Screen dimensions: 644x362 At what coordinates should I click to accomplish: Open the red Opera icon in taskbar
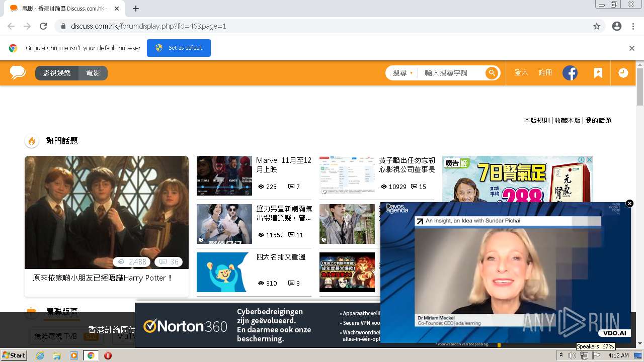108,355
